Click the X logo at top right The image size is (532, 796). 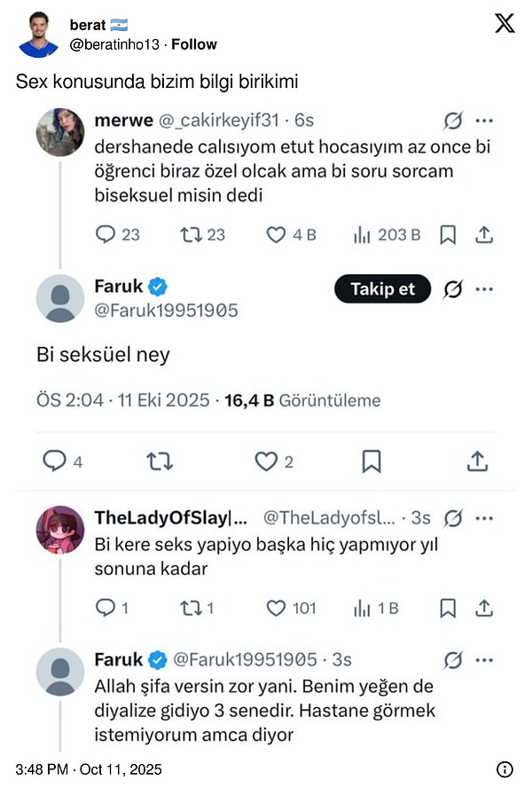504,23
